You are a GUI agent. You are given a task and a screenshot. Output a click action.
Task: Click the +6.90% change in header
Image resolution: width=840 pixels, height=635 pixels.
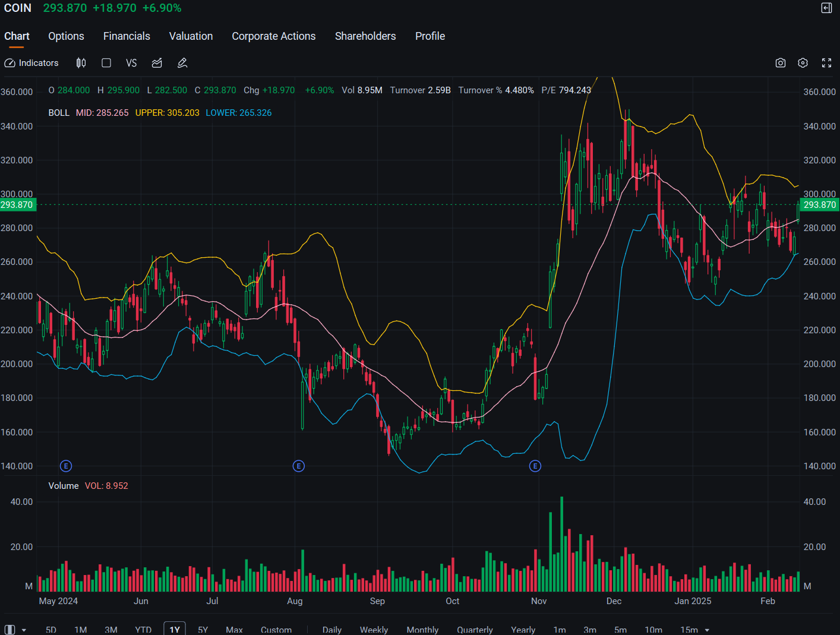[x=162, y=8]
